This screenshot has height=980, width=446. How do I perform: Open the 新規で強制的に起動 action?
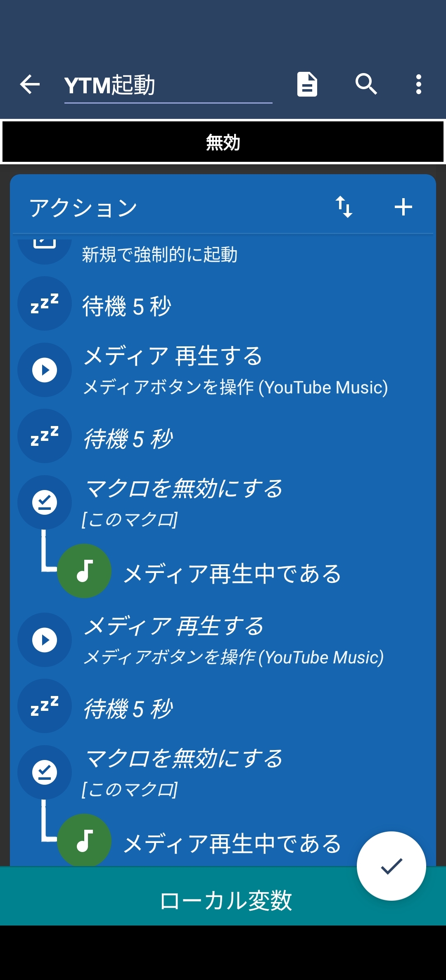[x=159, y=254]
